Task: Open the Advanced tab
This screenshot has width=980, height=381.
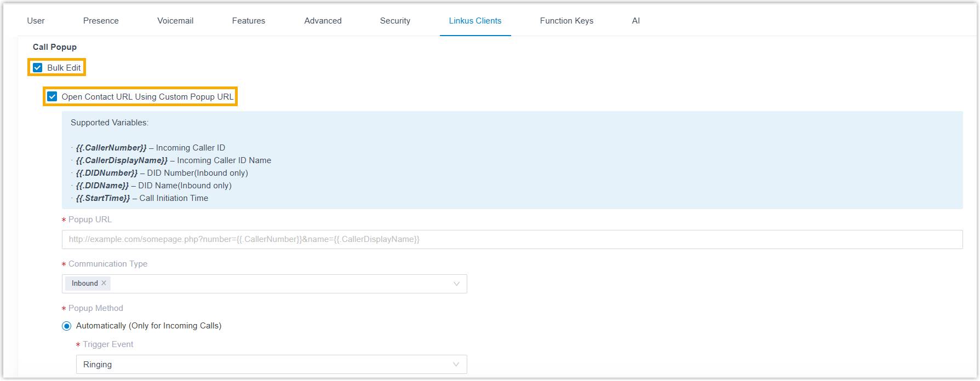Action: pyautogui.click(x=323, y=21)
